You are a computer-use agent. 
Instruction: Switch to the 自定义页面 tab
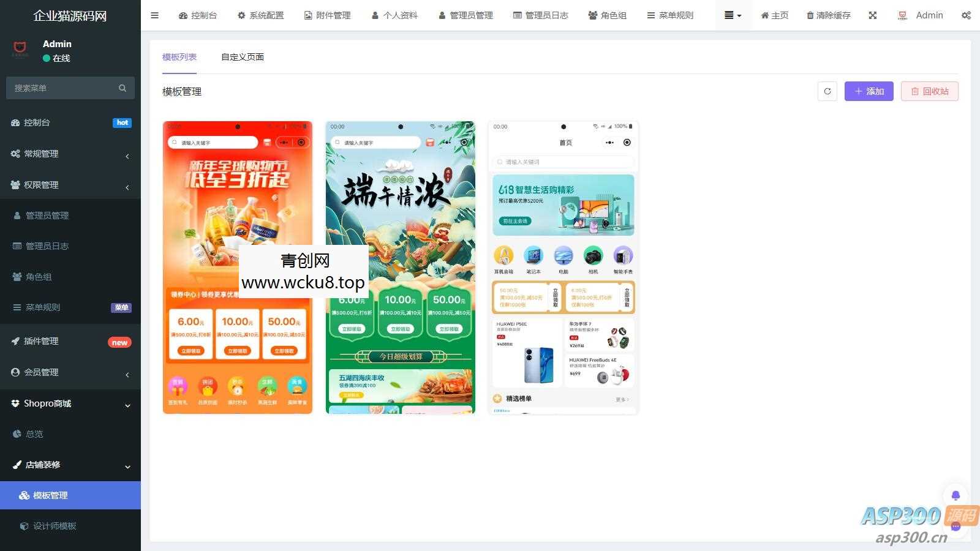pos(243,56)
